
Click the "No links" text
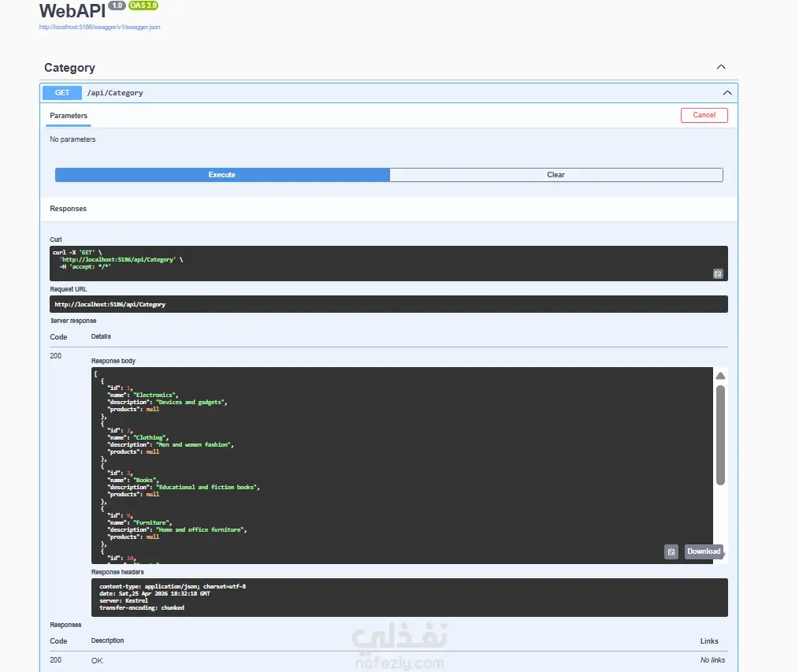click(712, 659)
